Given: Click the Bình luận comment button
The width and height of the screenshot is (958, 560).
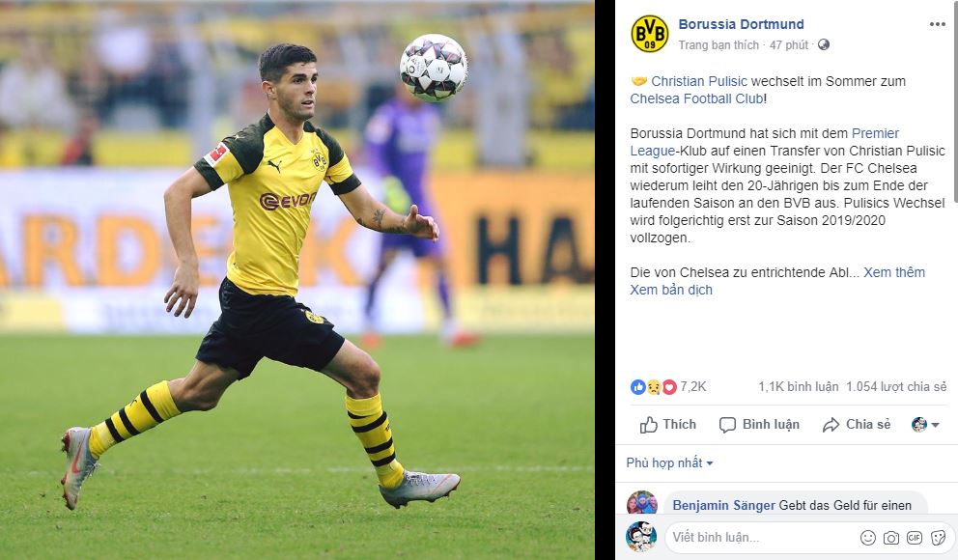Looking at the screenshot, I should [759, 425].
